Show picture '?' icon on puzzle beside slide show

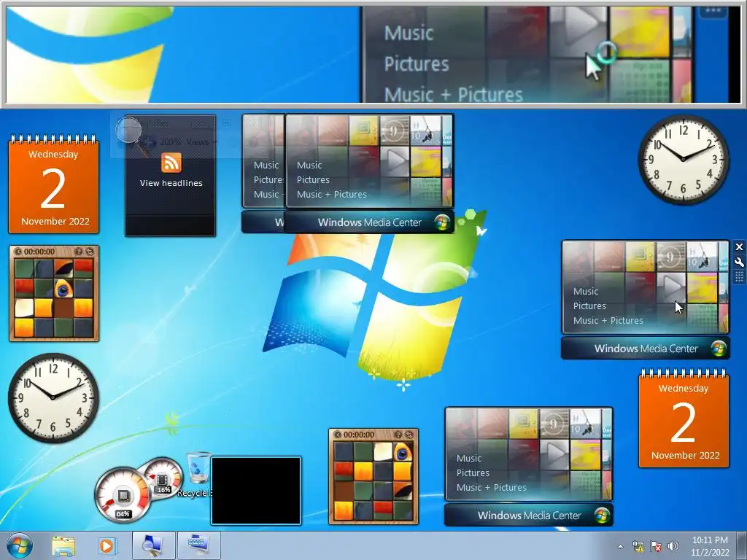[398, 435]
